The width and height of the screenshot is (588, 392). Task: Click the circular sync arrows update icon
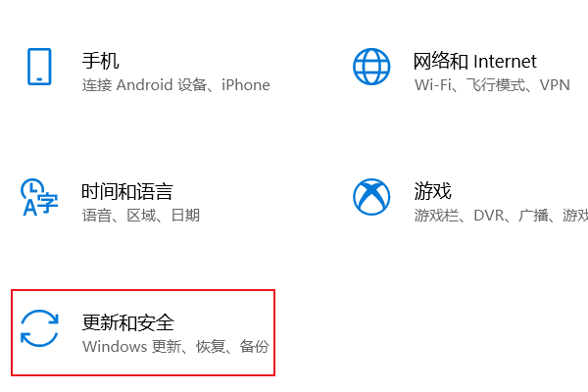[x=39, y=328]
